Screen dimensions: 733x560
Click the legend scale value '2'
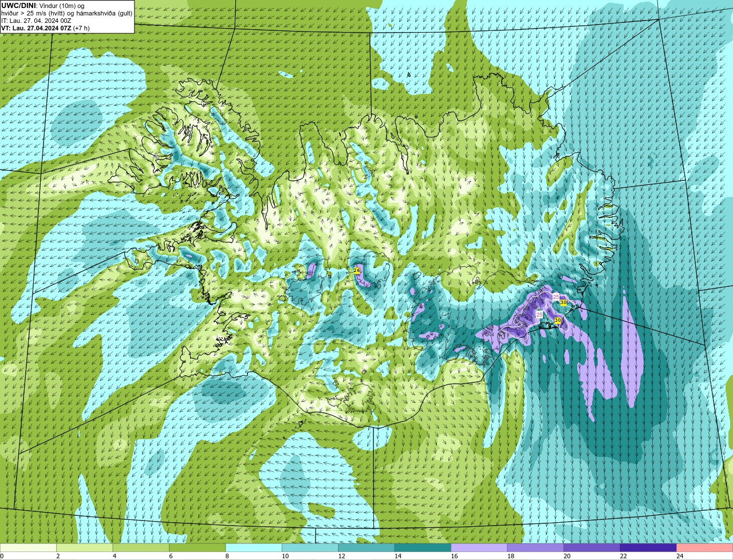point(58,556)
